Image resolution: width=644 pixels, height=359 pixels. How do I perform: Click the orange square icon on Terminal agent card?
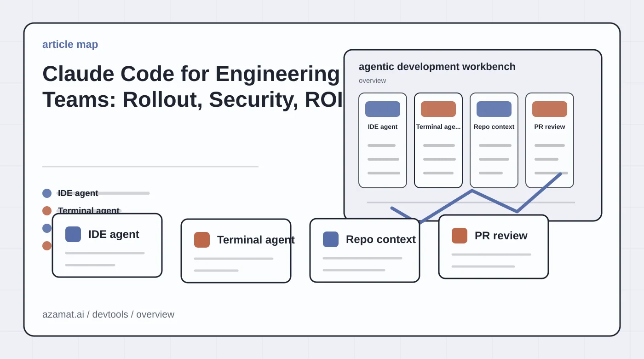coord(202,240)
